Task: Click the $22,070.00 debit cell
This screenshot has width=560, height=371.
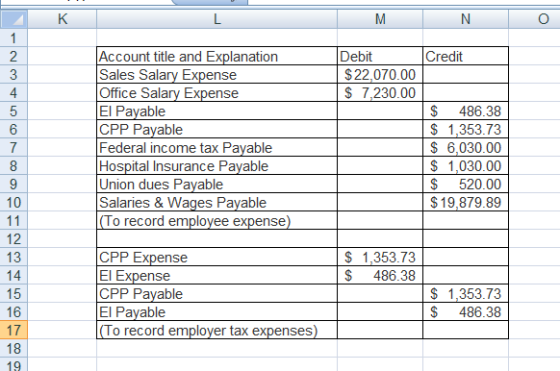Action: click(380, 74)
